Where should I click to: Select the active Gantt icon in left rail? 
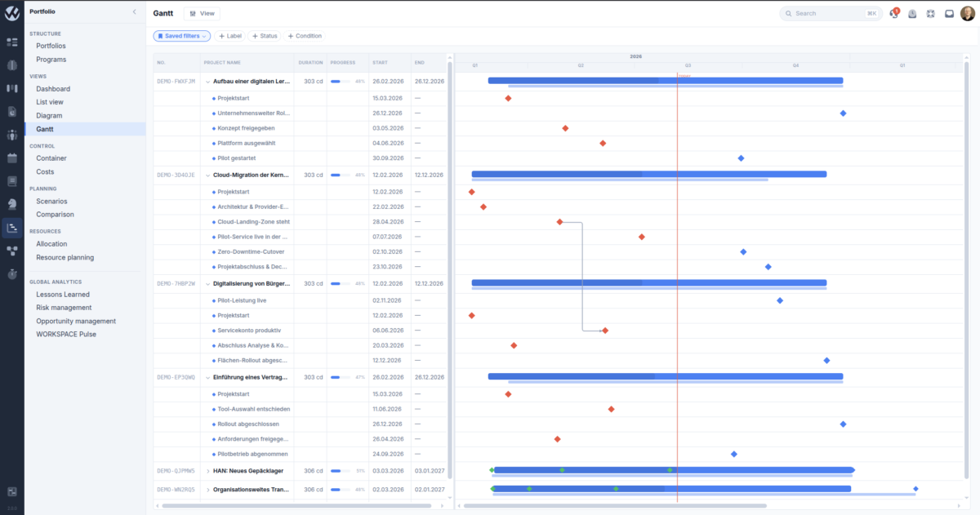click(x=12, y=228)
